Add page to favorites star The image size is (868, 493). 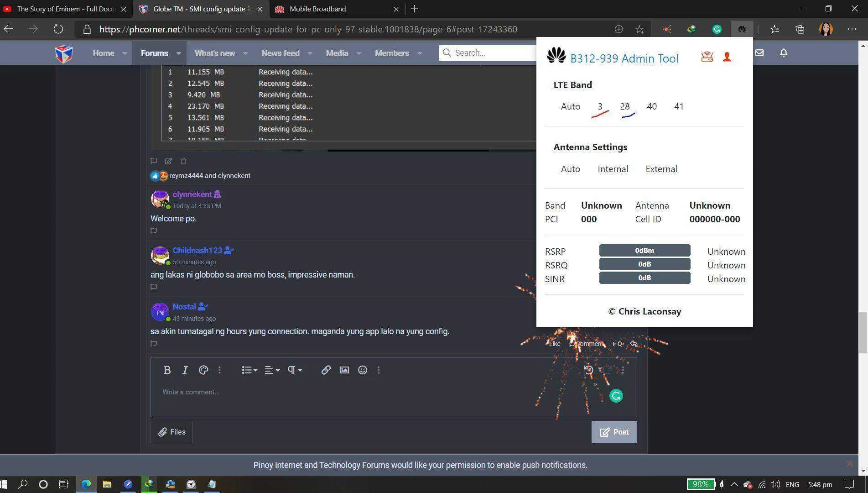coord(639,29)
